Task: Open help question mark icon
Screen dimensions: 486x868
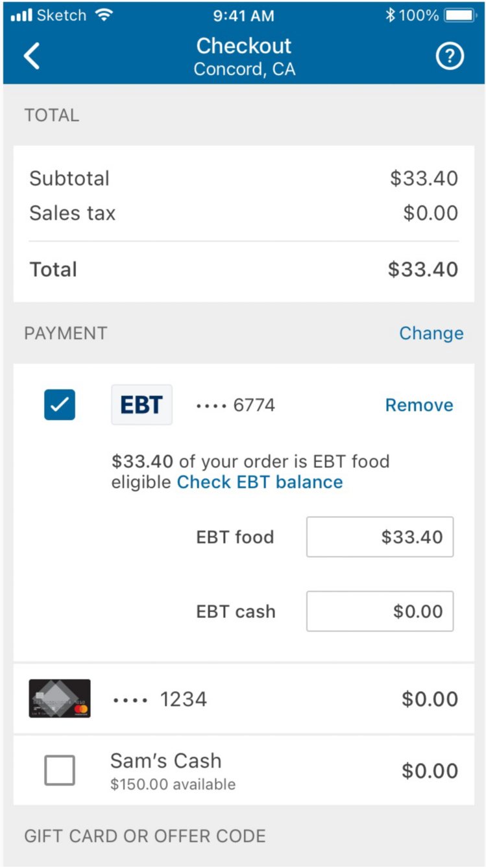Action: [450, 57]
